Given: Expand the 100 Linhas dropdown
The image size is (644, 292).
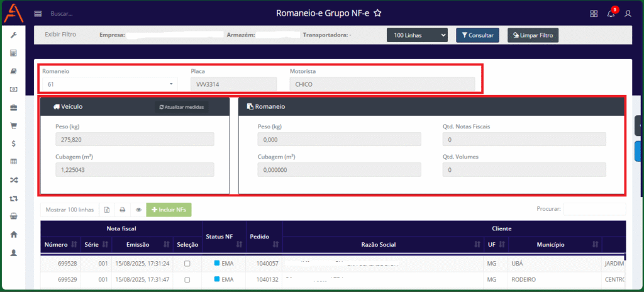Looking at the screenshot, I should (x=417, y=35).
